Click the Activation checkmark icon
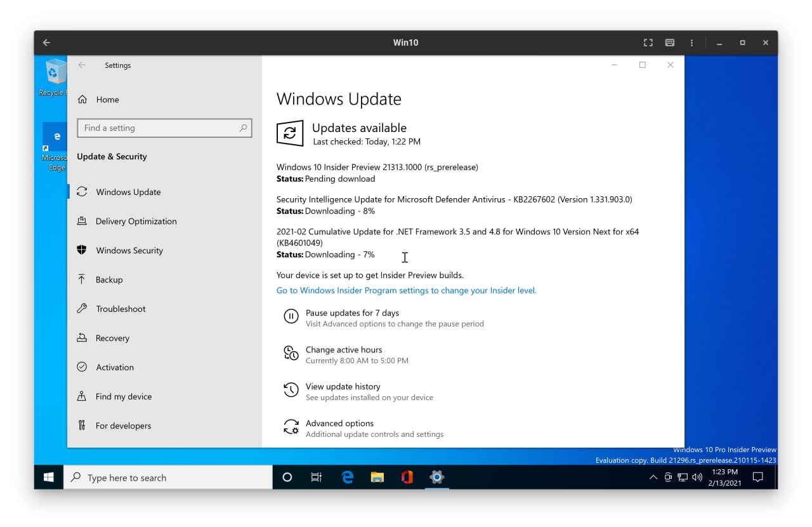This screenshot has width=812, height=527. click(82, 367)
